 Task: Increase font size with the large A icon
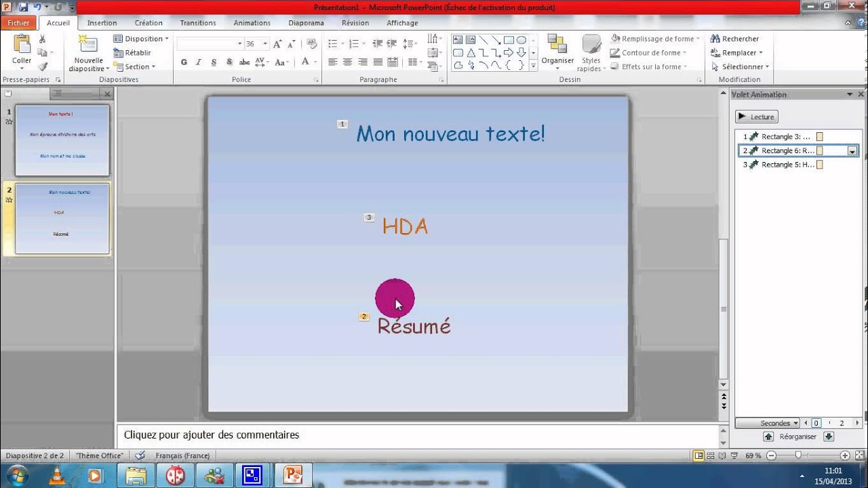[x=277, y=43]
